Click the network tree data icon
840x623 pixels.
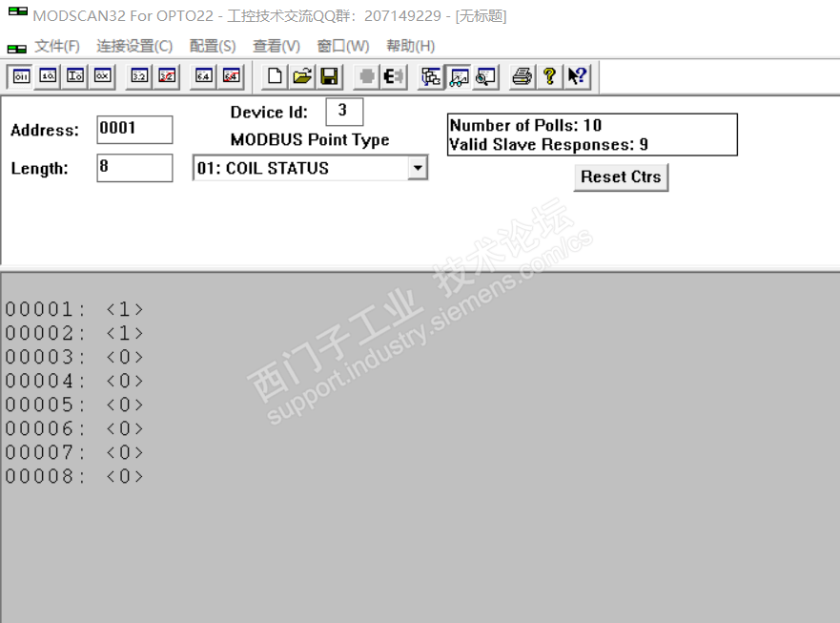[431, 76]
